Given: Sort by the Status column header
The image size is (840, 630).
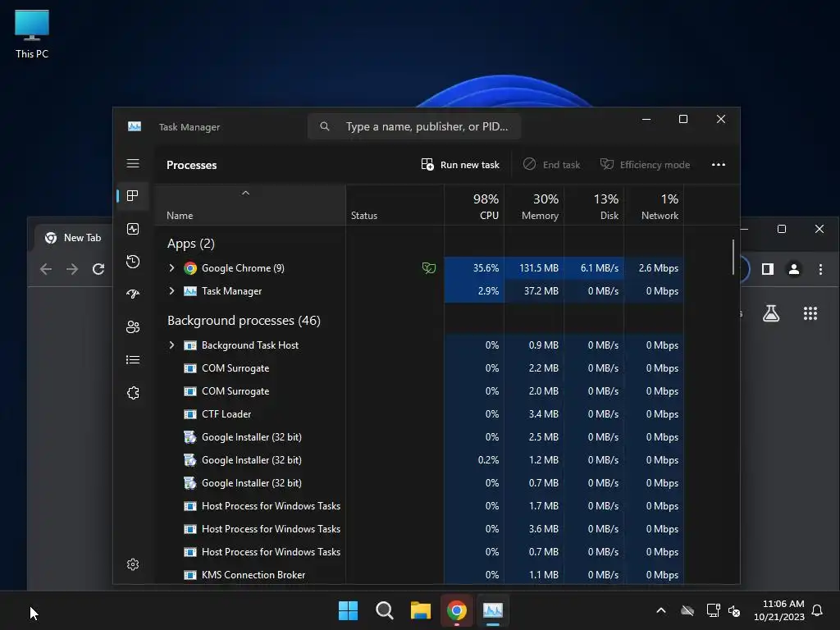Looking at the screenshot, I should [395, 206].
